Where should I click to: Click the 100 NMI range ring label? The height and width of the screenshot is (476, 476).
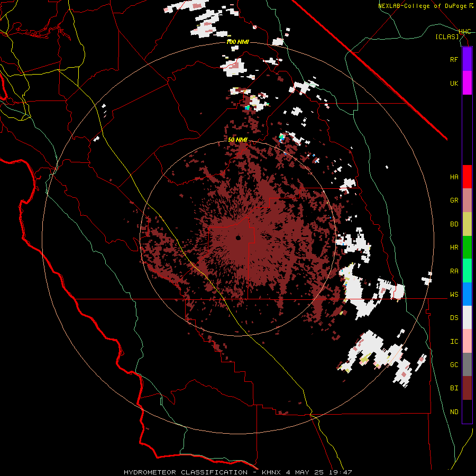click(237, 42)
